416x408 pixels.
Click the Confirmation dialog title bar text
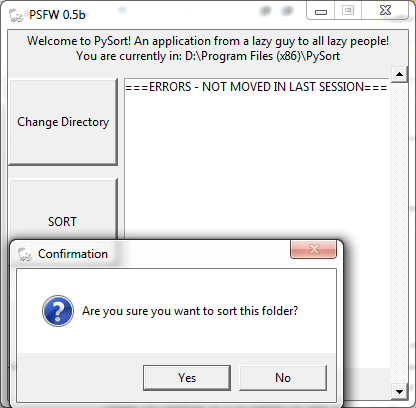(73, 254)
